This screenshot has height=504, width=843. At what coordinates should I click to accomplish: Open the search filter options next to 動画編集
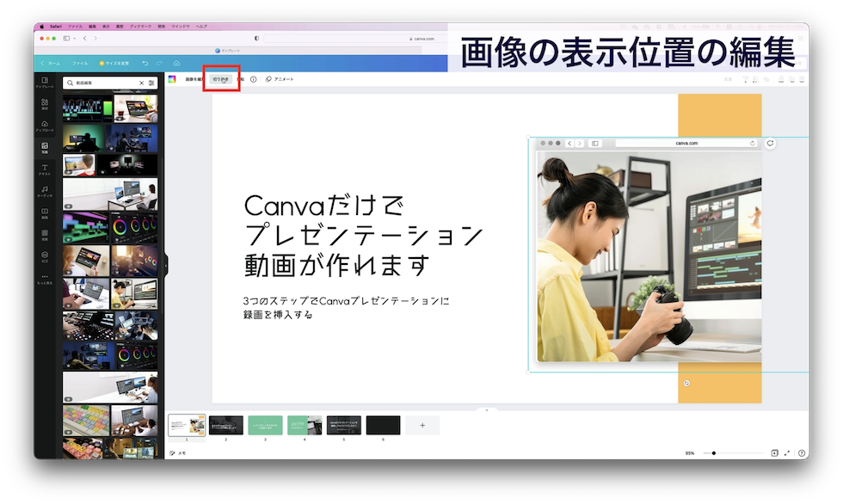152,82
